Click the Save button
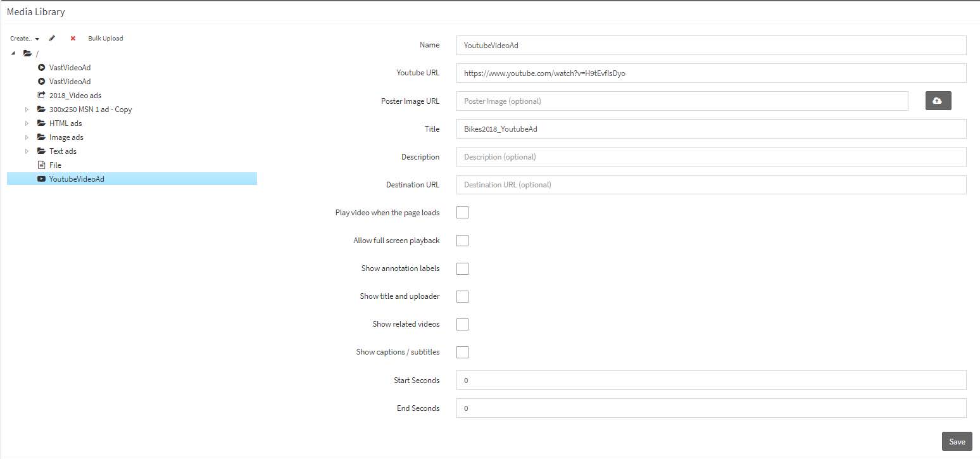The width and height of the screenshot is (980, 459). (x=957, y=441)
